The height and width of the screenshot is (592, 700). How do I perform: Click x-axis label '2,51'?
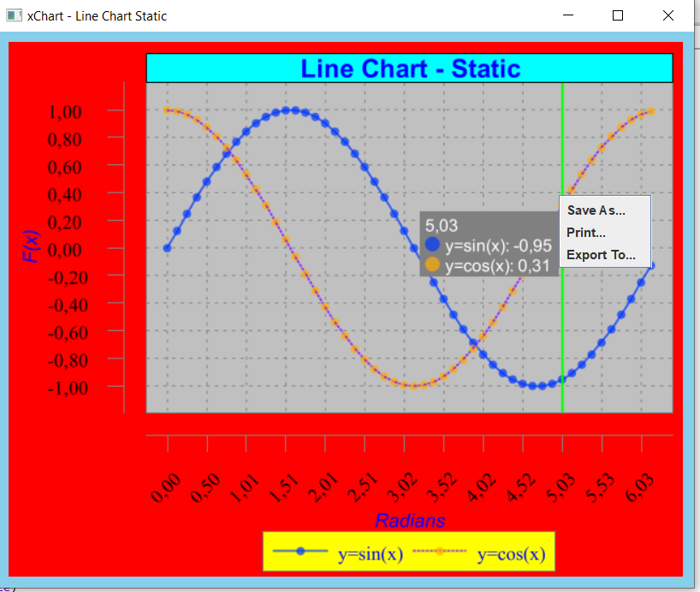(363, 488)
